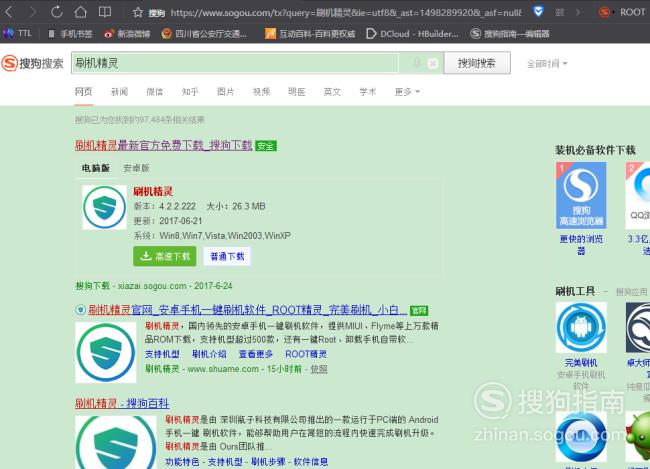Click the search box containing 刷机精灵
This screenshot has height=469, width=650.
(235, 63)
